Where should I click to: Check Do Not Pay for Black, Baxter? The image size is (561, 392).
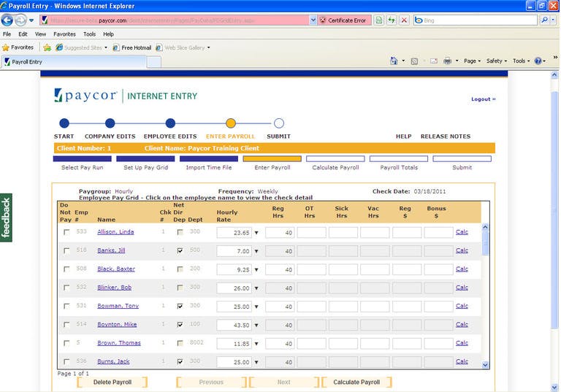(x=66, y=269)
